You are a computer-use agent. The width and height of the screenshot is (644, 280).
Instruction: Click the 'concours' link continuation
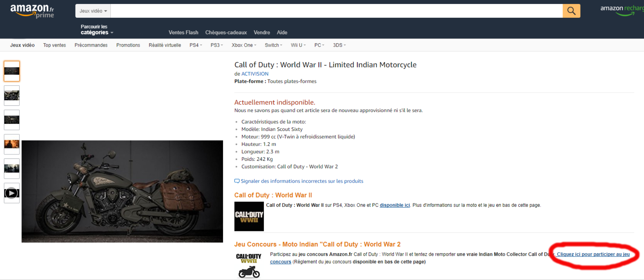coord(281,262)
